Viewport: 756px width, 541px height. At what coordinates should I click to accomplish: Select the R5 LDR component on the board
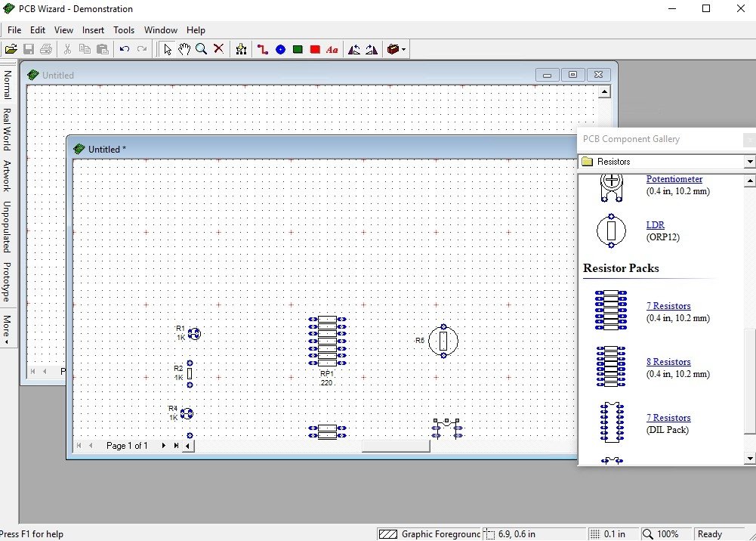click(x=443, y=341)
